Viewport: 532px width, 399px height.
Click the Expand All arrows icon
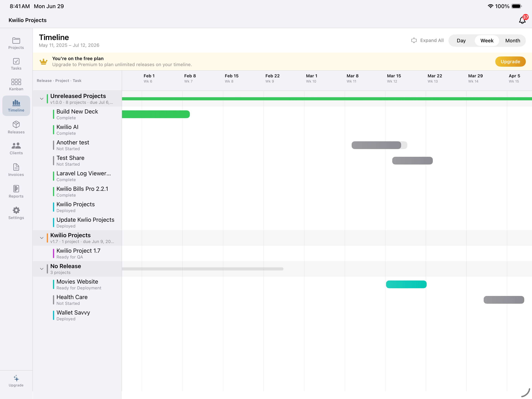click(414, 40)
